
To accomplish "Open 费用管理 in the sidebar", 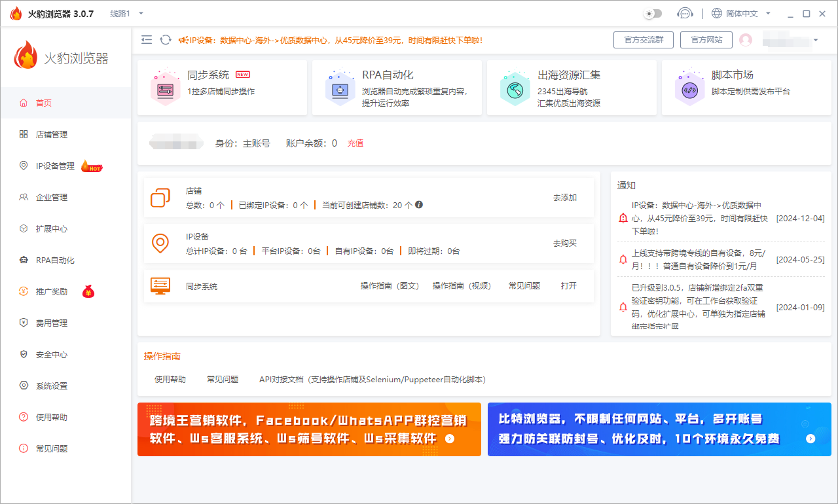I will (x=65, y=323).
